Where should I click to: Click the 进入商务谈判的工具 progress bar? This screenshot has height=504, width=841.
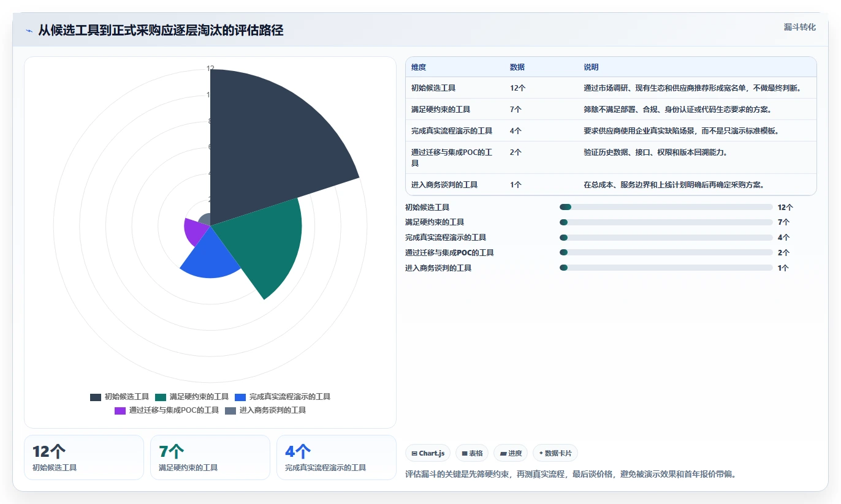click(x=666, y=268)
